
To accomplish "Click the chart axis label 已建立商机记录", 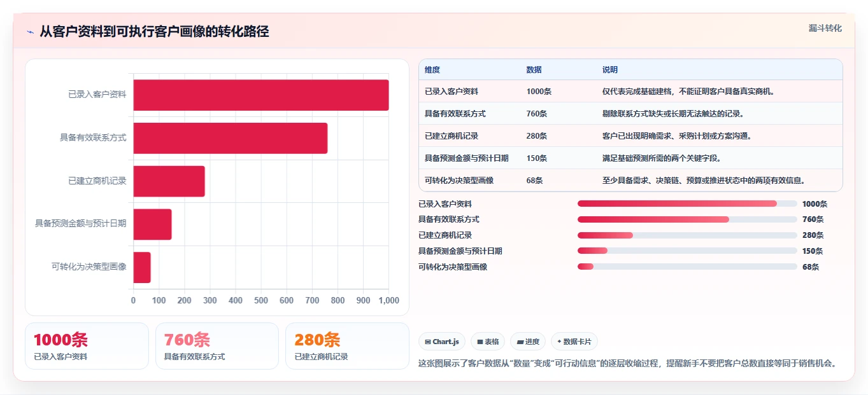I will 97,181.
